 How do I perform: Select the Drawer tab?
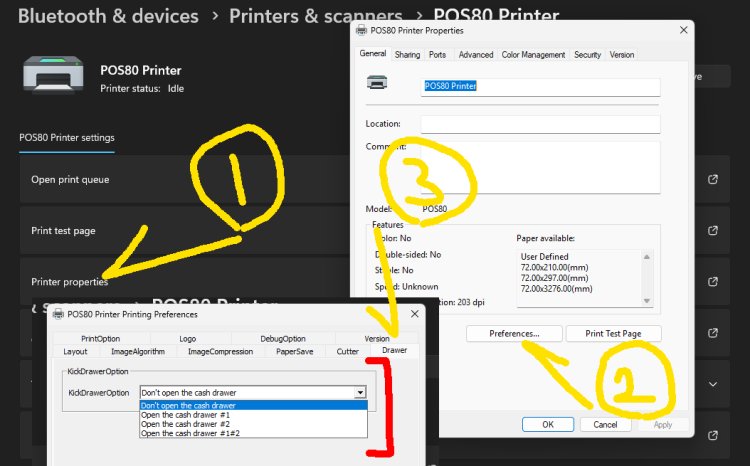pyautogui.click(x=395, y=350)
